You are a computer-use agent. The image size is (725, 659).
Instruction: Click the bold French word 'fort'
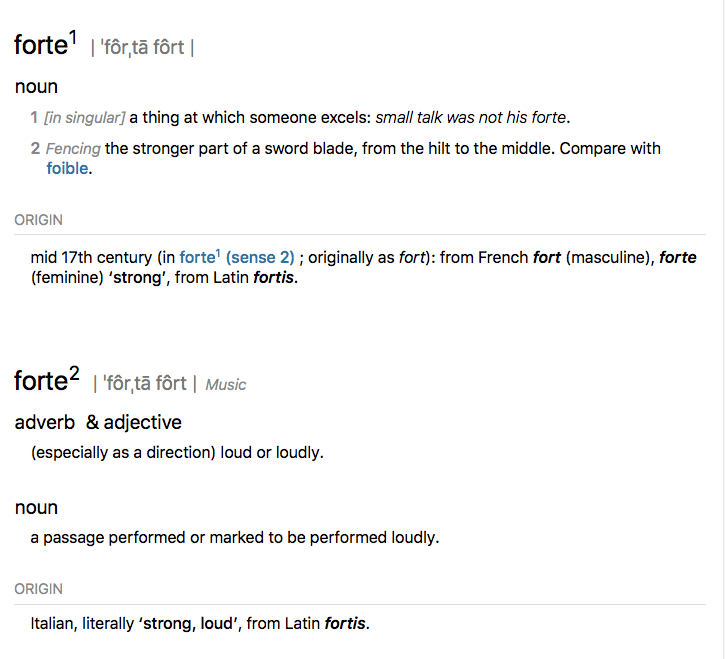click(547, 257)
